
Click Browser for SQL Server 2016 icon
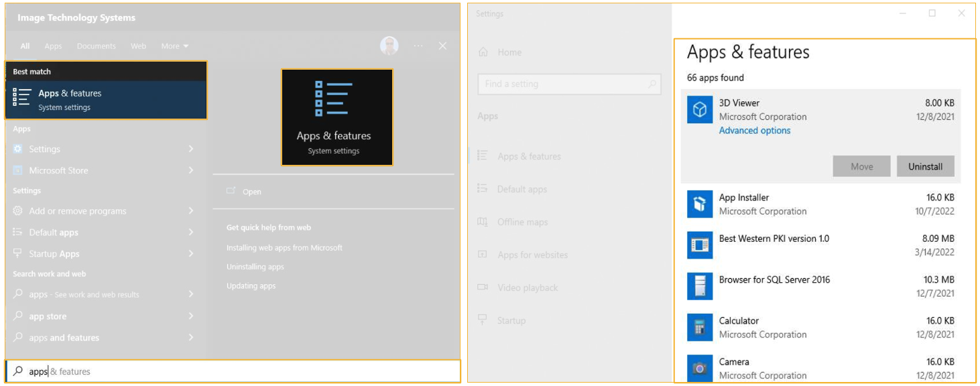[700, 286]
